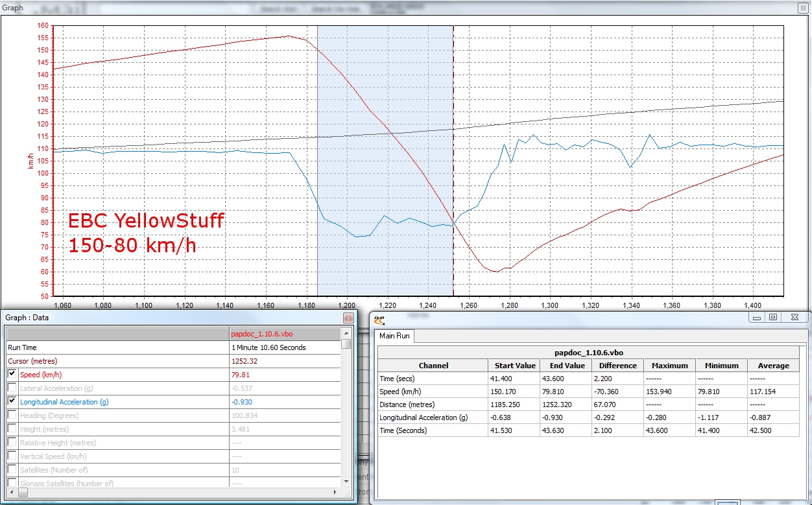The height and width of the screenshot is (505, 812).
Task: Select the Distance (metres) row in results table
Action: pyautogui.click(x=589, y=405)
